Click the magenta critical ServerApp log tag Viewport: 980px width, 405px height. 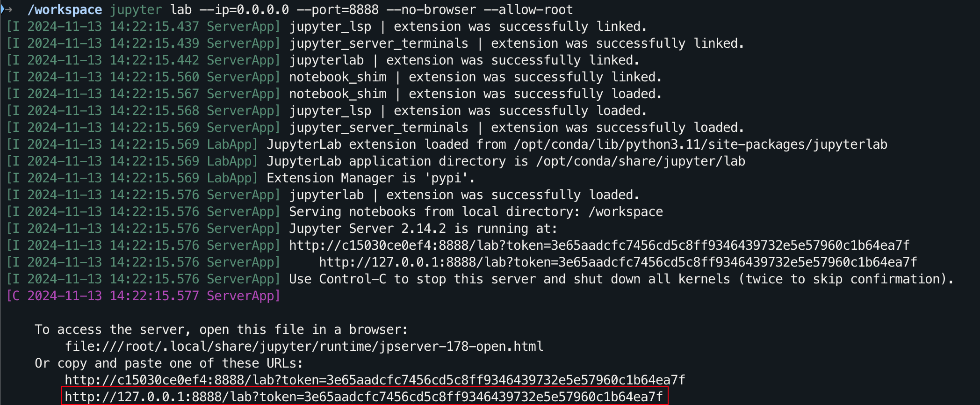(x=143, y=296)
